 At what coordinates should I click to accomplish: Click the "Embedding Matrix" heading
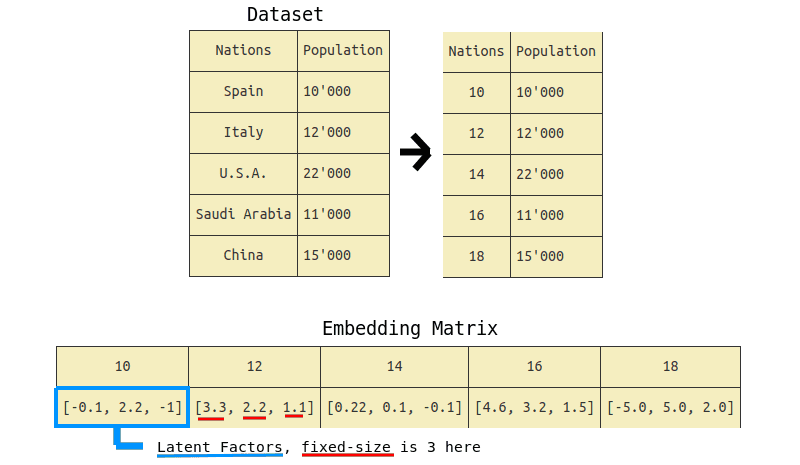click(x=410, y=328)
